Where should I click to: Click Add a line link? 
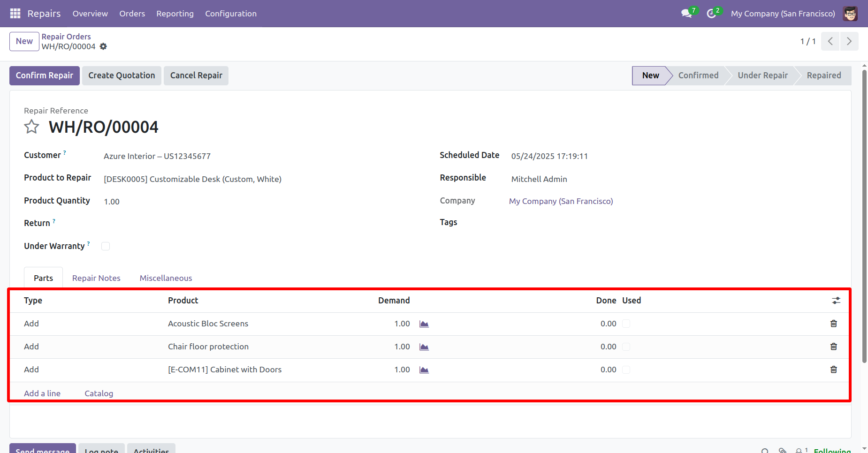tap(42, 393)
